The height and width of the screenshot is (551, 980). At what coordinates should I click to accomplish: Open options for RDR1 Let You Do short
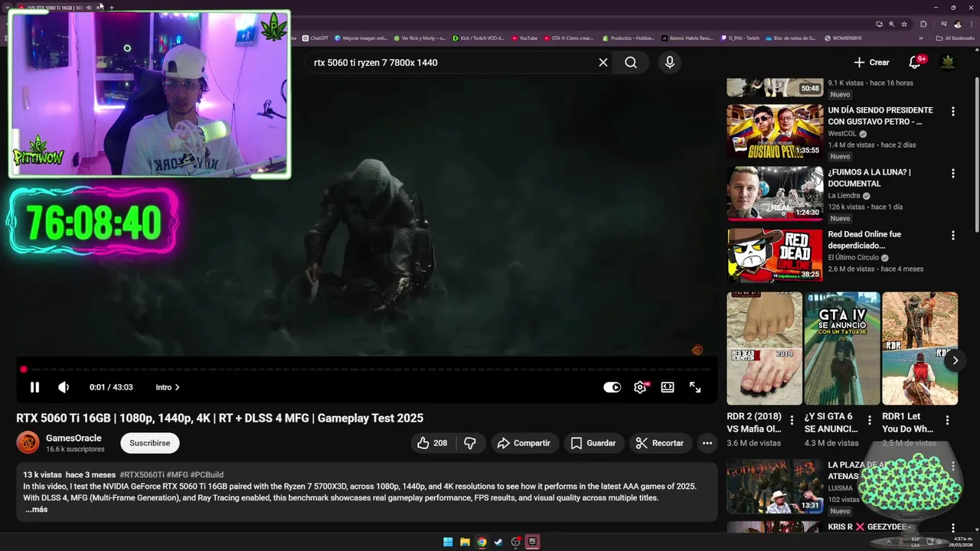click(947, 420)
